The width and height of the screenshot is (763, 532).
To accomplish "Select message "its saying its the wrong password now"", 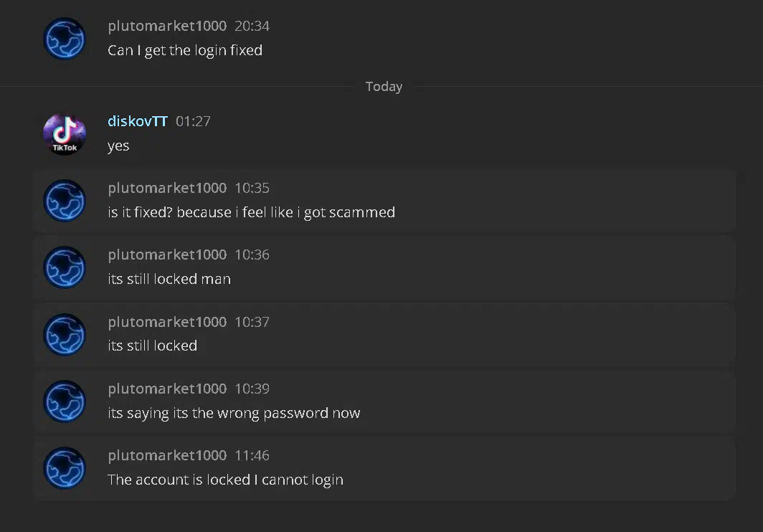I will [234, 413].
